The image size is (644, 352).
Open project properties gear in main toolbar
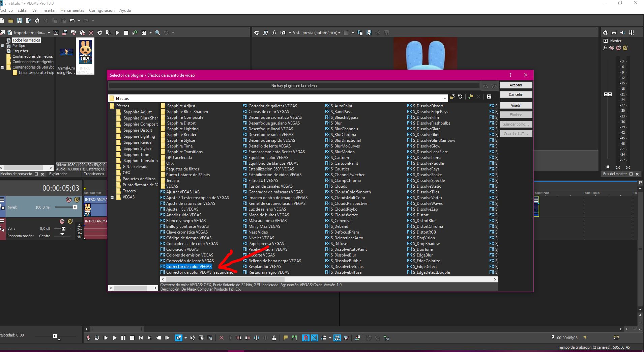tap(37, 21)
